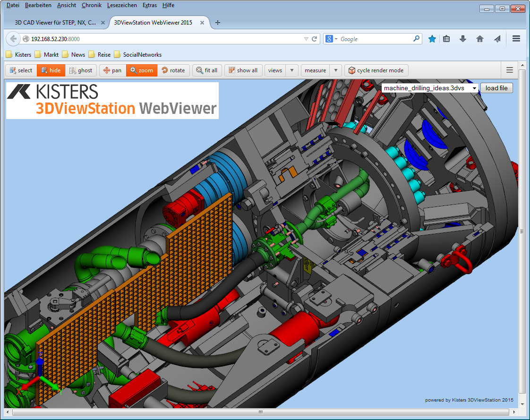Enable the rotate tool
530x420 pixels.
click(173, 70)
